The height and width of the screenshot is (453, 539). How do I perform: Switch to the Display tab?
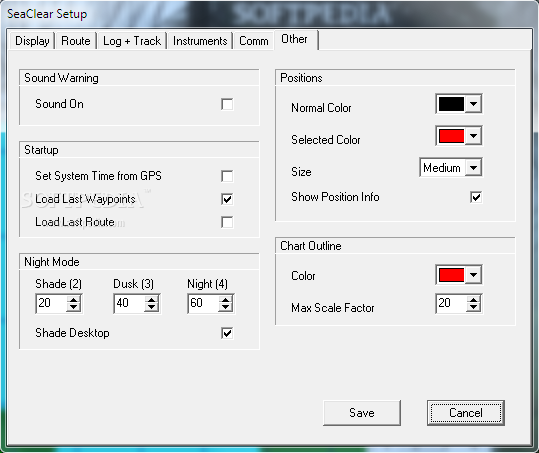32,41
